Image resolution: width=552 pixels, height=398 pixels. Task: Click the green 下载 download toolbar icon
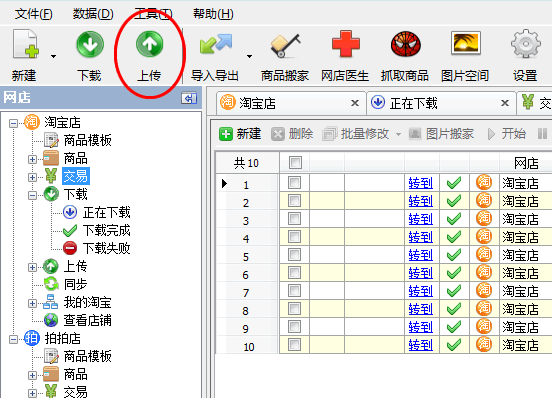pyautogui.click(x=90, y=44)
